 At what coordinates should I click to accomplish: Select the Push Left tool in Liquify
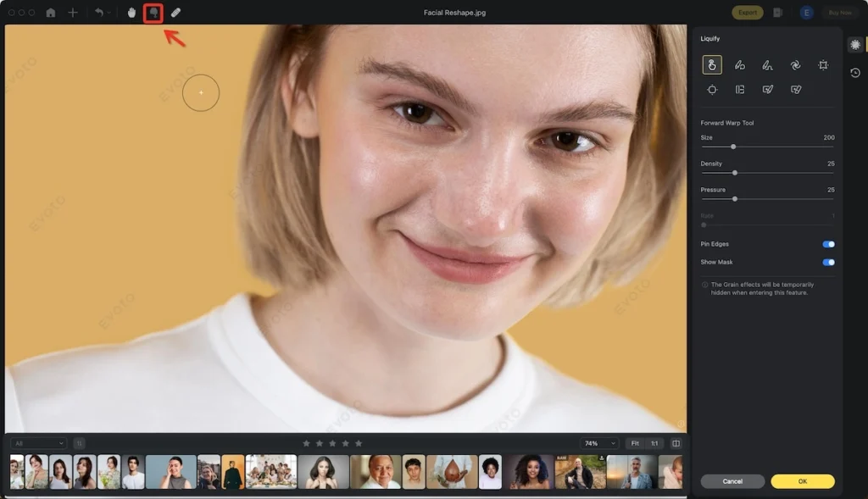point(739,90)
